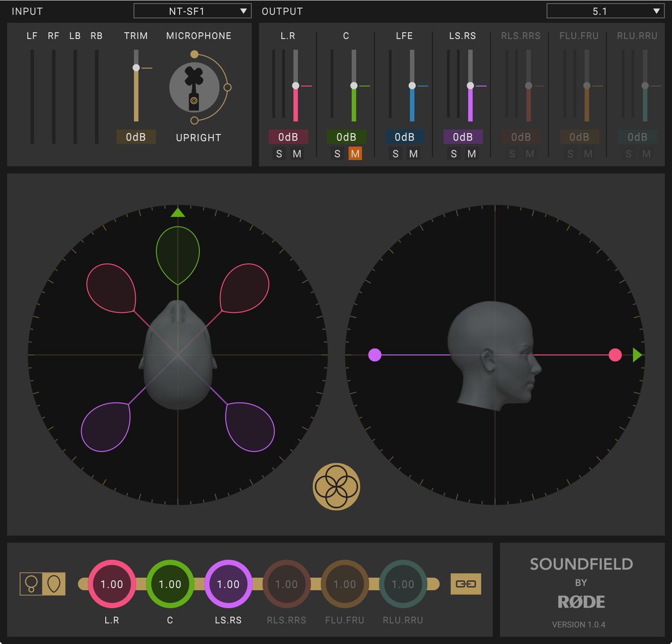This screenshot has width=672, height=644.
Task: Click the link channels chain icon
Action: click(x=465, y=583)
